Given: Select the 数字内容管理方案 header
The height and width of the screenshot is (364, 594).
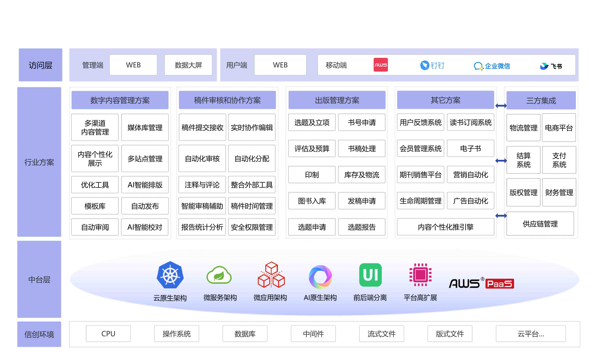Looking at the screenshot, I should 120,100.
